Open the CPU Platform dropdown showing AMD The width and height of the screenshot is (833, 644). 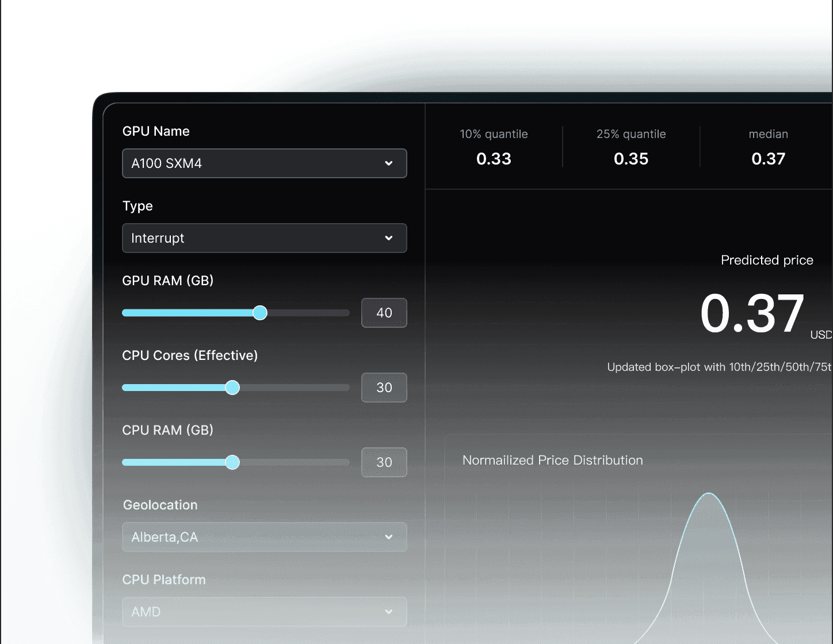point(265,612)
